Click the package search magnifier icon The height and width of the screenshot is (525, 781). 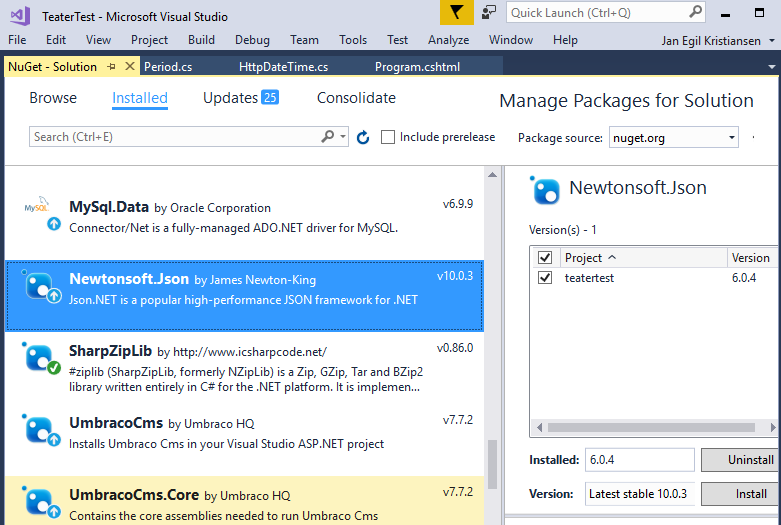(328, 136)
